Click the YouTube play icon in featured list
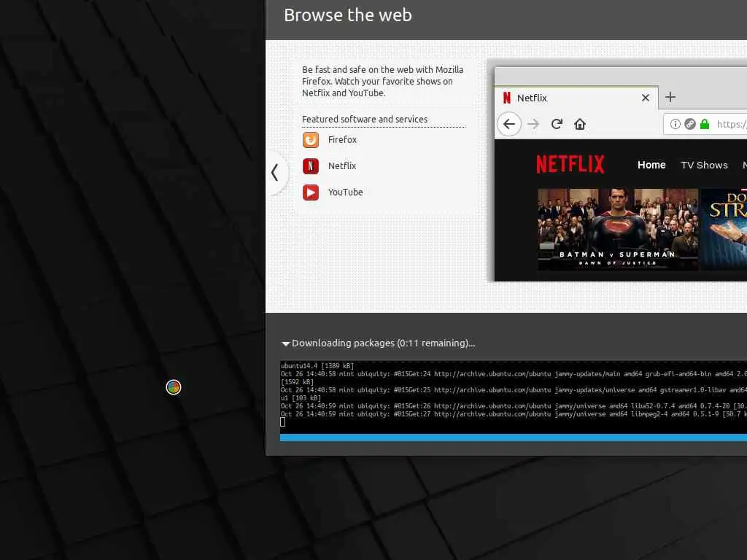This screenshot has width=747, height=560. tap(311, 192)
